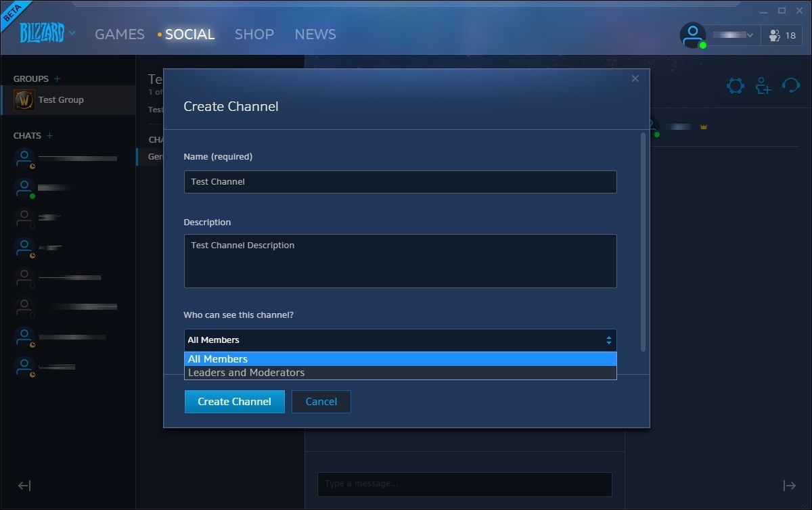Click the profile avatar icon
Image resolution: width=812 pixels, height=510 pixels.
692,35
